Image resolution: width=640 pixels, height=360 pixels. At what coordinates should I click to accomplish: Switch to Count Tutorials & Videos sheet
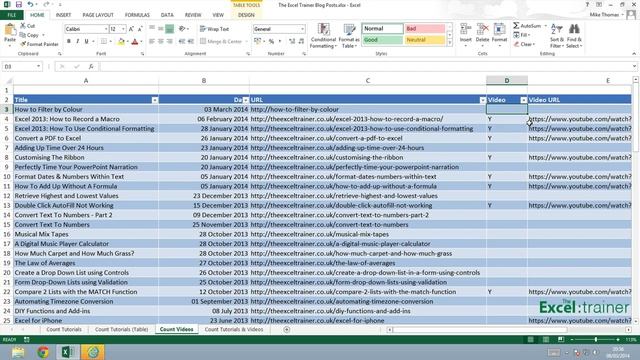[234, 329]
